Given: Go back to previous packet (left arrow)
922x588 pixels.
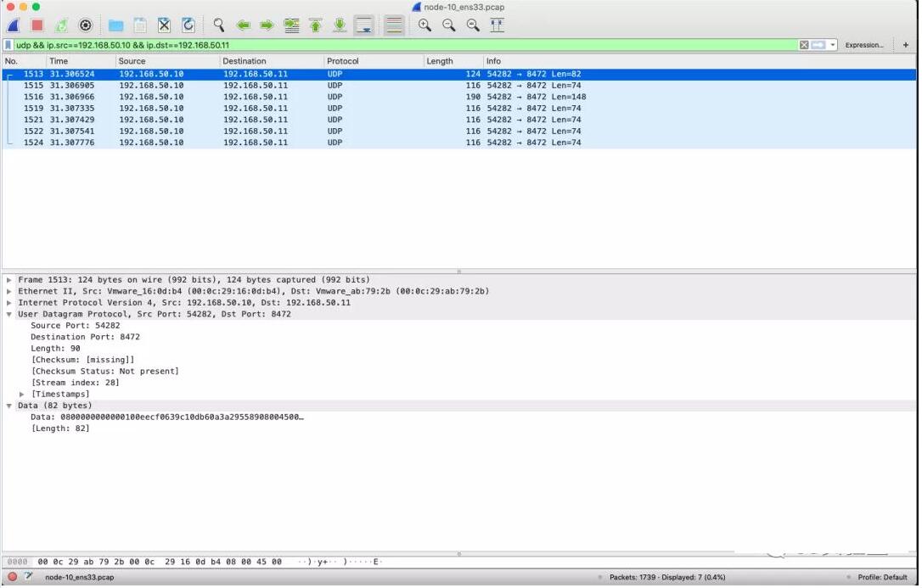Looking at the screenshot, I should point(243,25).
